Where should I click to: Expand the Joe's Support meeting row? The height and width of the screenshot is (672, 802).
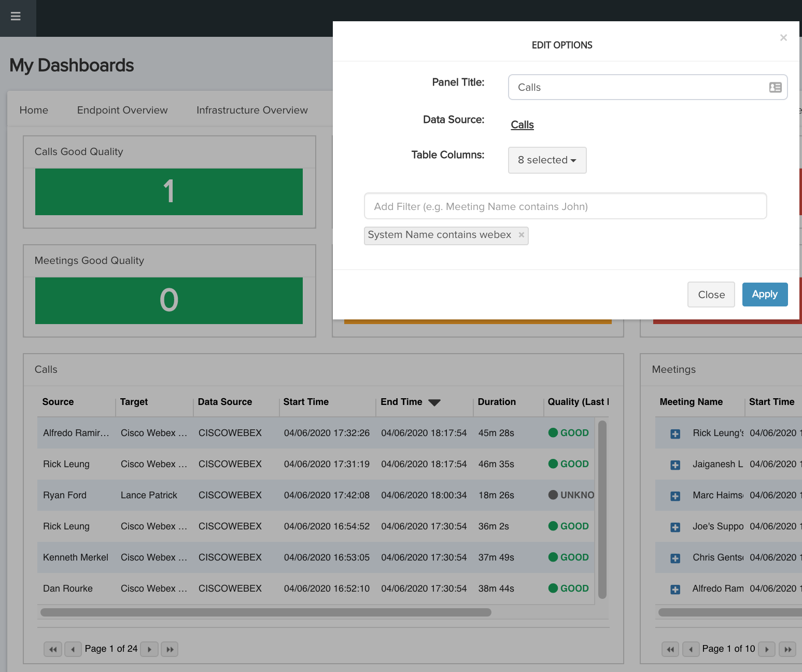(675, 527)
